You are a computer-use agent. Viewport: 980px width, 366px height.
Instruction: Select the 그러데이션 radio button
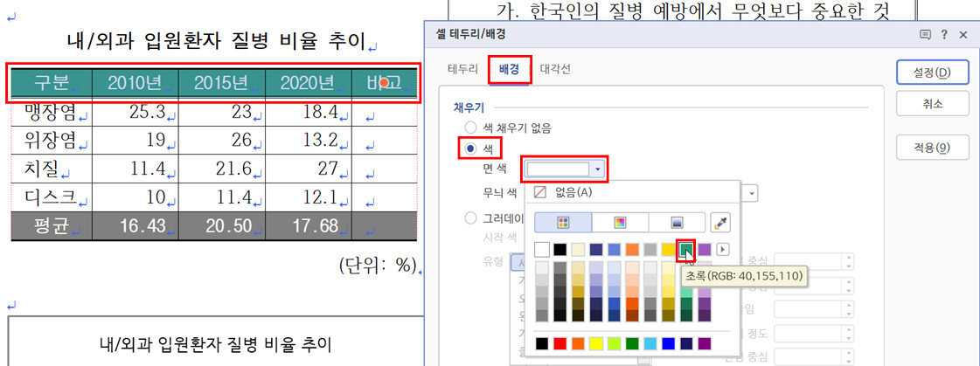[x=470, y=218]
